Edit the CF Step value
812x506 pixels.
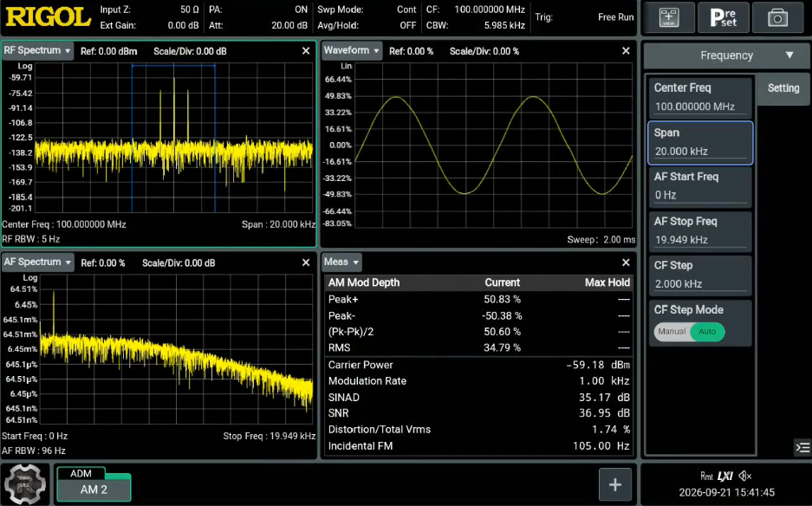(x=700, y=275)
